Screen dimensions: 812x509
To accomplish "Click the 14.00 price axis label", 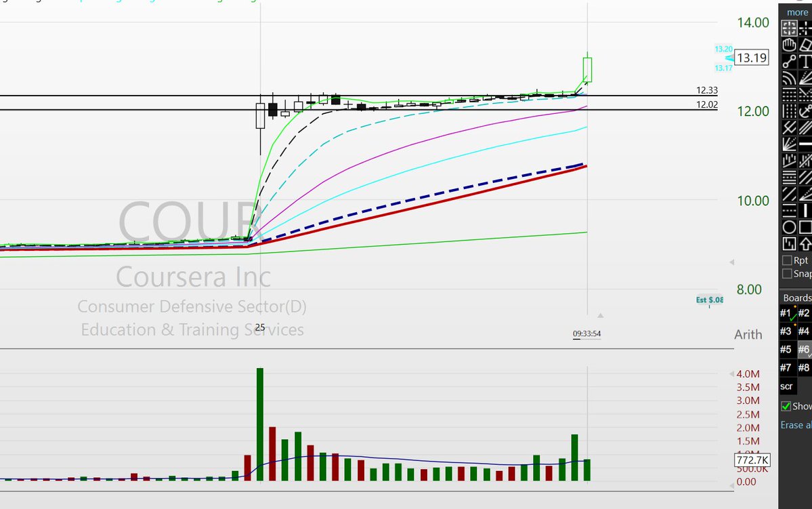I will point(753,23).
